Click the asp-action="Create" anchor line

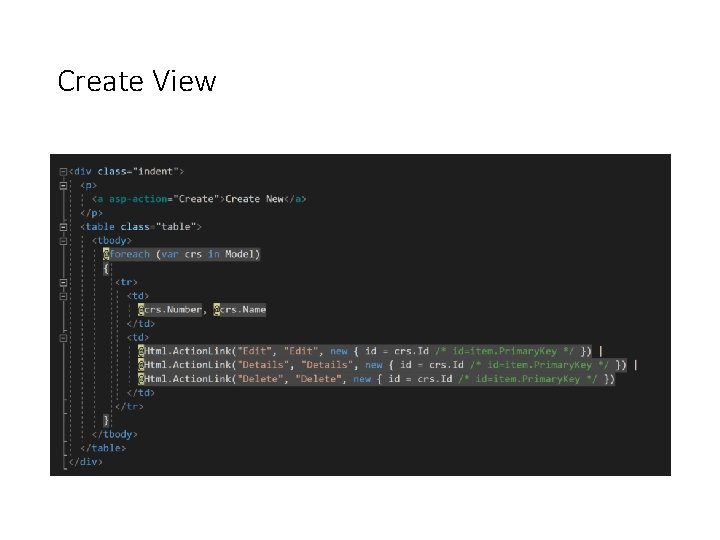click(x=199, y=199)
